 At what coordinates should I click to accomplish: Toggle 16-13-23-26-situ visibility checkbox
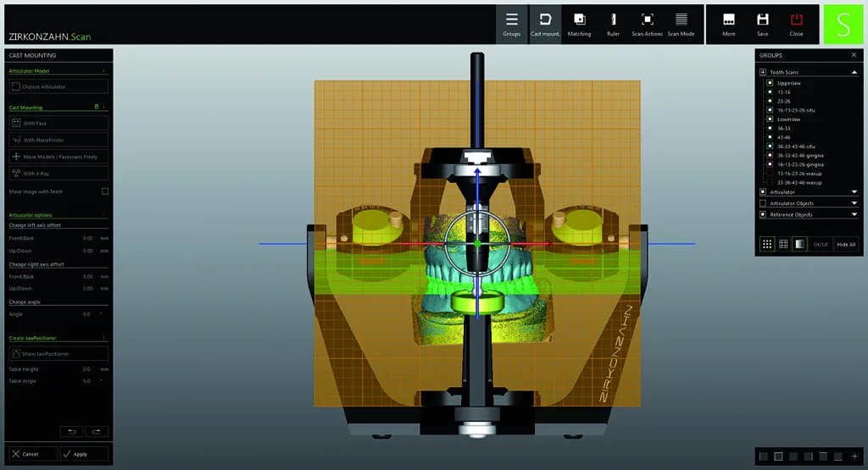(x=770, y=110)
